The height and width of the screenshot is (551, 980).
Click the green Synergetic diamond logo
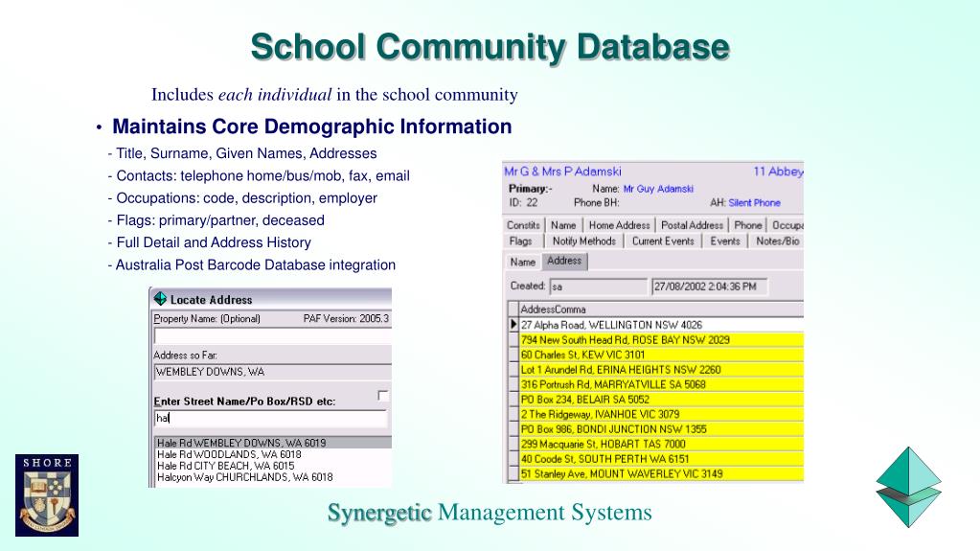[x=908, y=487]
